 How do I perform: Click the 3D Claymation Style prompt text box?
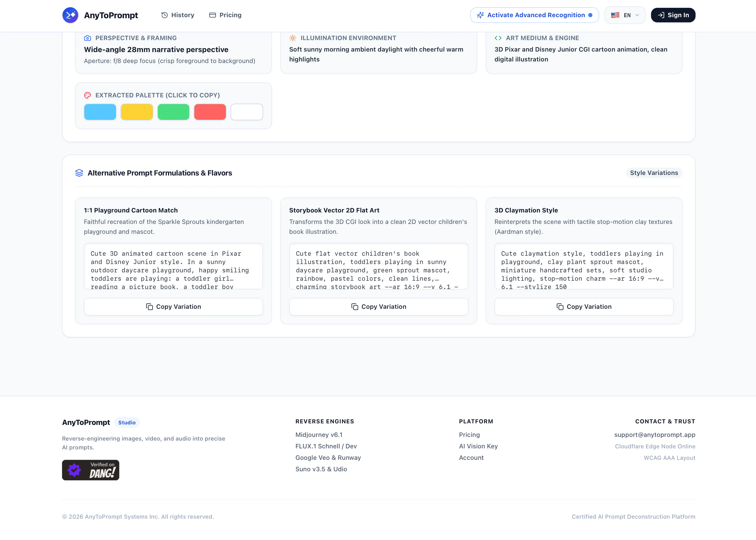584,266
